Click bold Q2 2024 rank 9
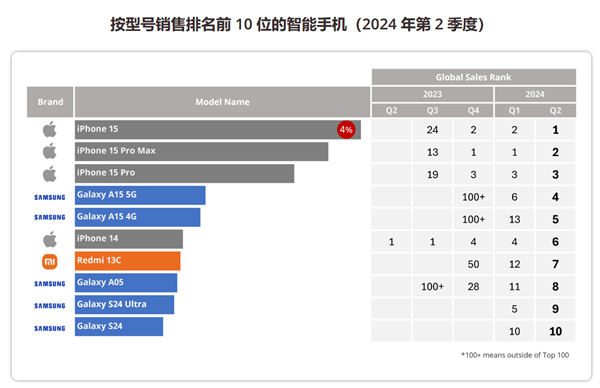This screenshot has height=388, width=600. click(556, 309)
